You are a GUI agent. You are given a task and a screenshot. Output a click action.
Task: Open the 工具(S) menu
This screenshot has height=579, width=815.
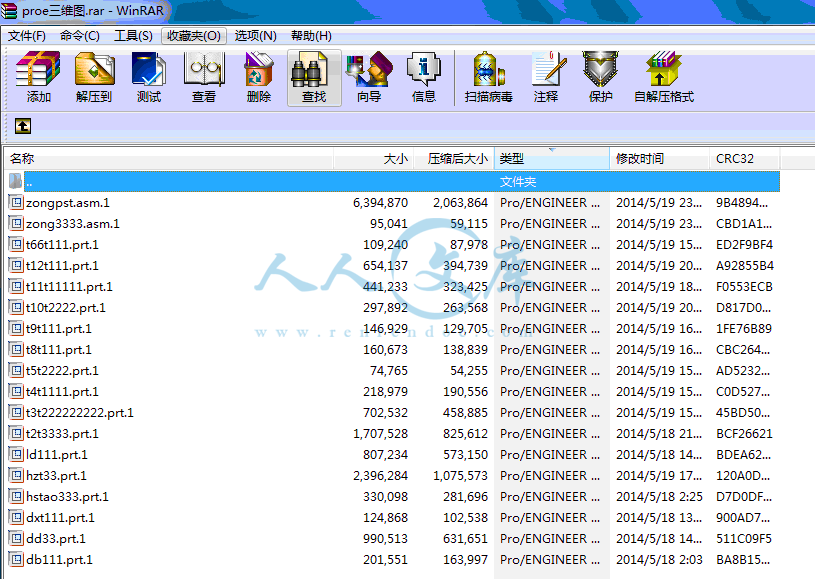point(133,36)
